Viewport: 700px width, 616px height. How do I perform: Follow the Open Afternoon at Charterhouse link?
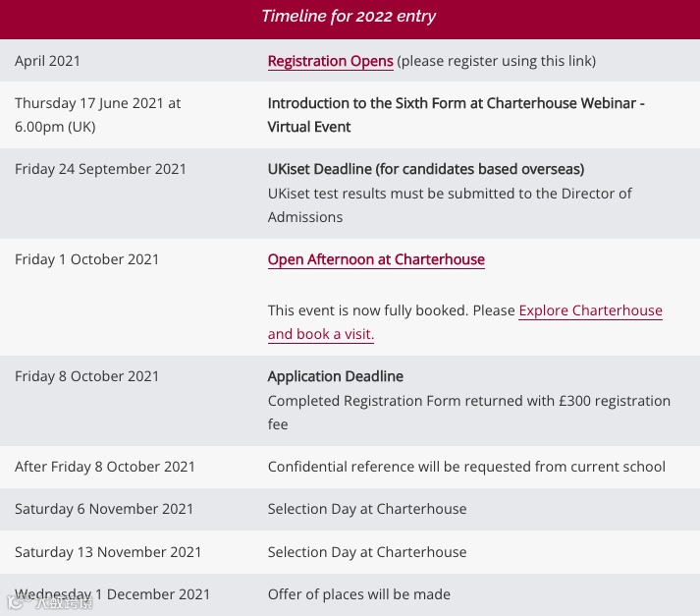[x=376, y=259]
